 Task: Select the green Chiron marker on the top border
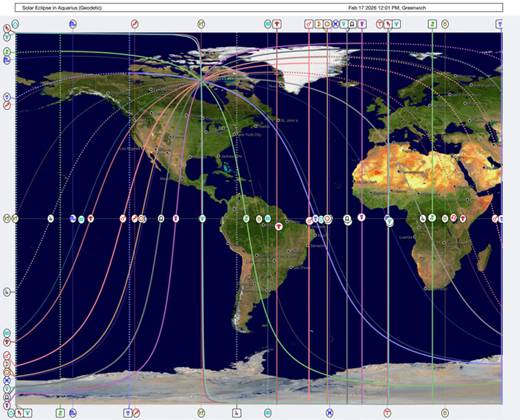coord(432,24)
